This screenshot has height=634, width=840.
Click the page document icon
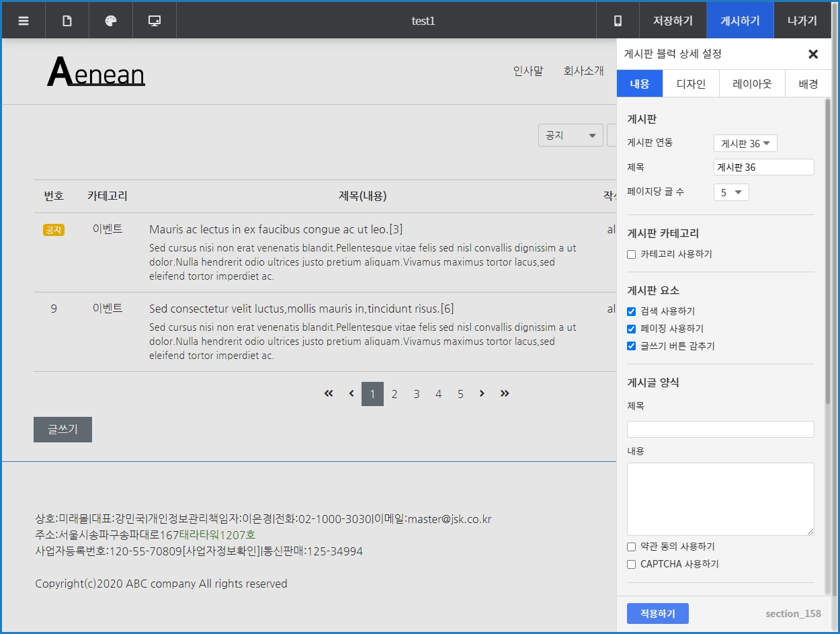click(x=67, y=21)
